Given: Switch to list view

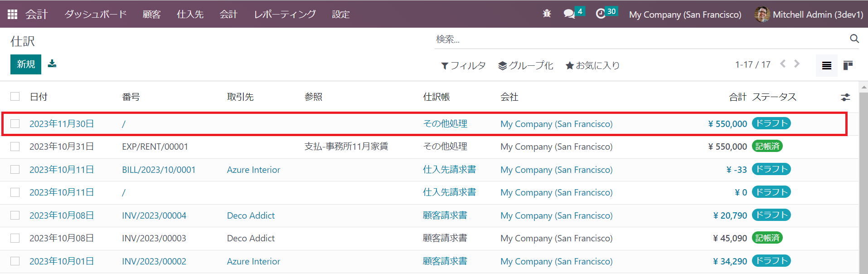Looking at the screenshot, I should click(826, 65).
